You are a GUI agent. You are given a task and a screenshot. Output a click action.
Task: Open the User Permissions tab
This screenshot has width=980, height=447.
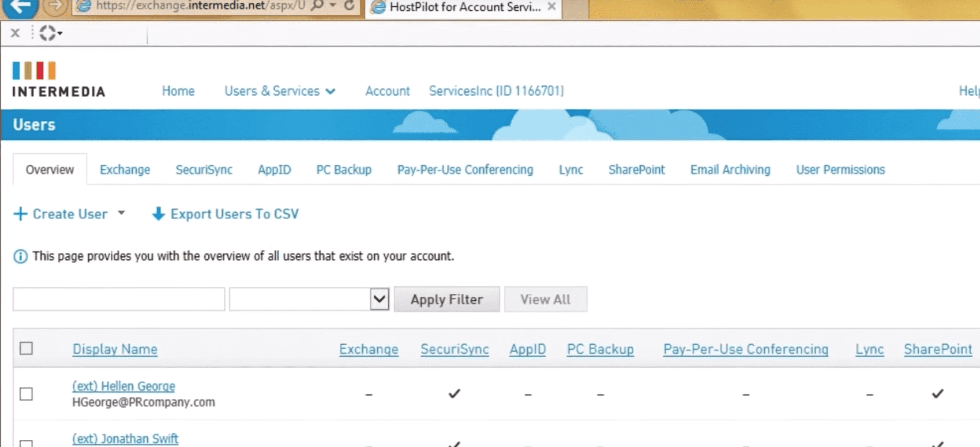840,170
